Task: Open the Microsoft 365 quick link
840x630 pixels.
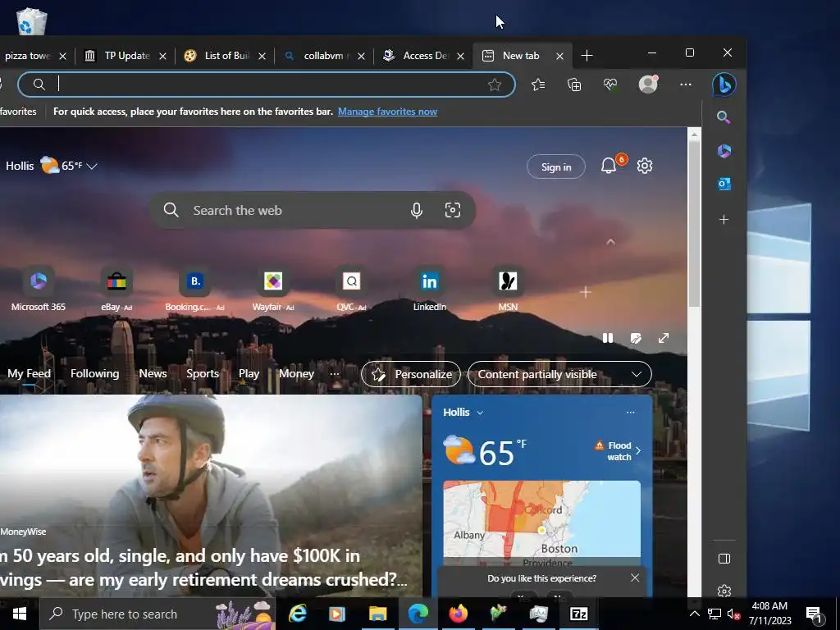Action: point(38,289)
